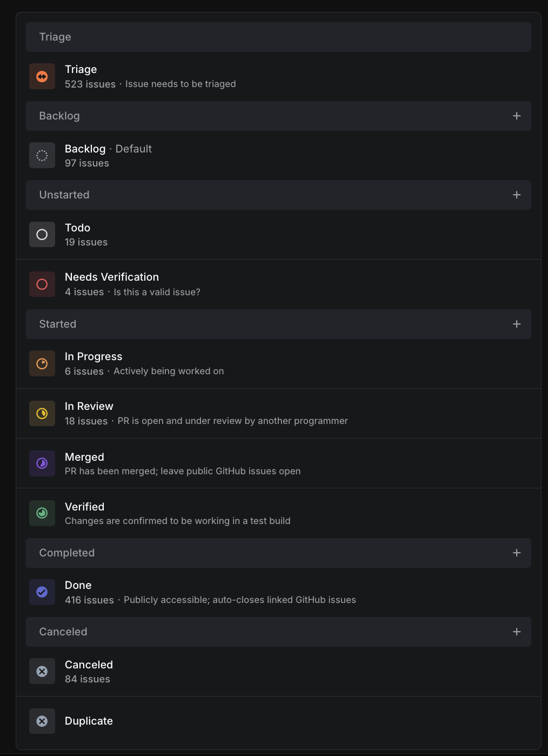Image resolution: width=548 pixels, height=756 pixels.
Task: Click the Todo empty circle icon
Action: pos(42,235)
